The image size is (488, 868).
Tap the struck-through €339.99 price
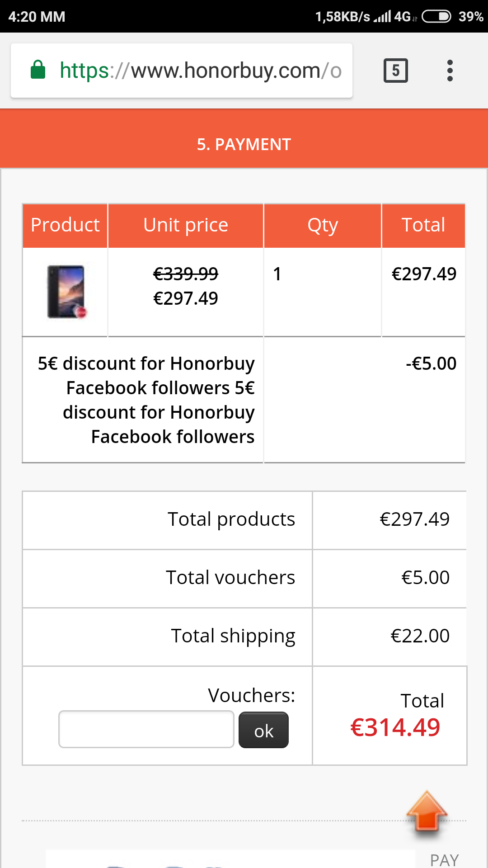pos(186,274)
